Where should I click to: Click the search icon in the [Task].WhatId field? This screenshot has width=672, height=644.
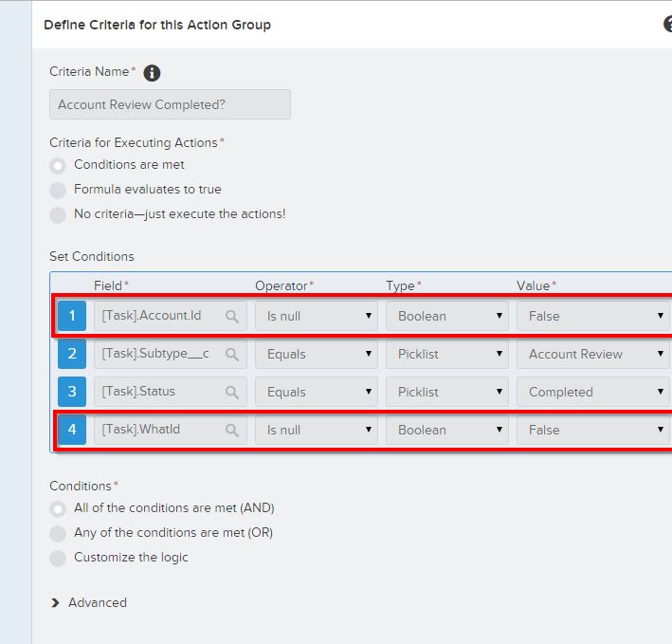[x=232, y=431]
